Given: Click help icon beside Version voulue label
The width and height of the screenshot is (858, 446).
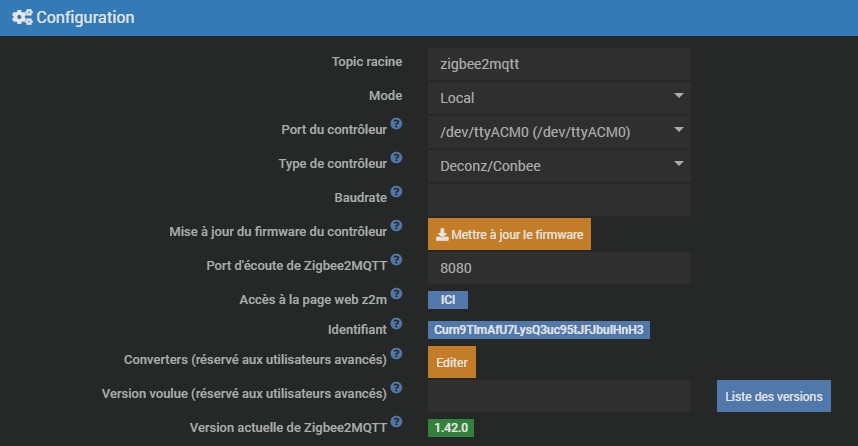Looking at the screenshot, I should 396,387.
